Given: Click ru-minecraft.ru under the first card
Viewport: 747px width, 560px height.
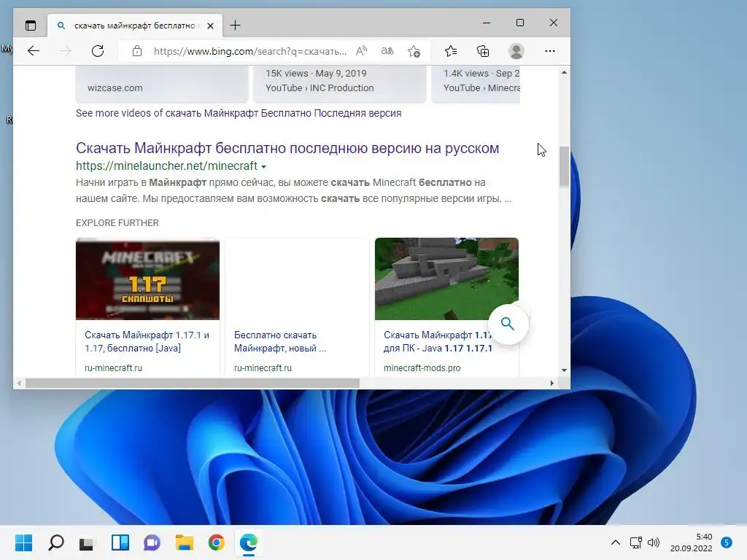Looking at the screenshot, I should pyautogui.click(x=113, y=368).
